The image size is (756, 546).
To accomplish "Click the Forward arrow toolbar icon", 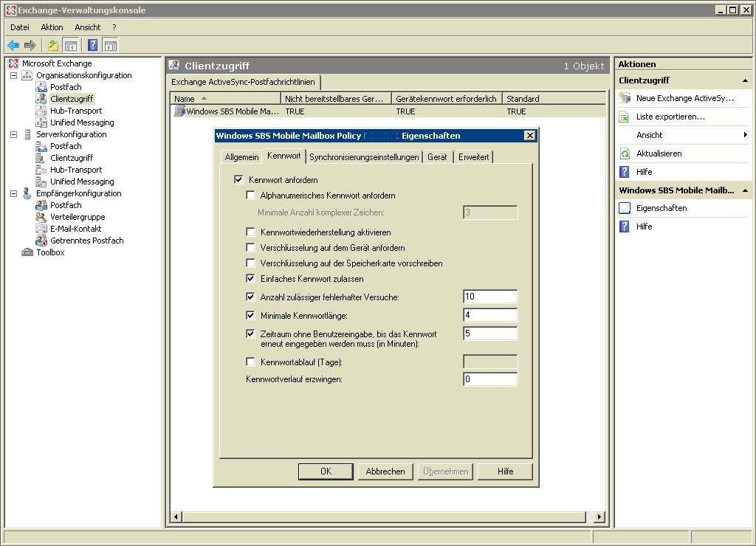I will click(x=30, y=45).
